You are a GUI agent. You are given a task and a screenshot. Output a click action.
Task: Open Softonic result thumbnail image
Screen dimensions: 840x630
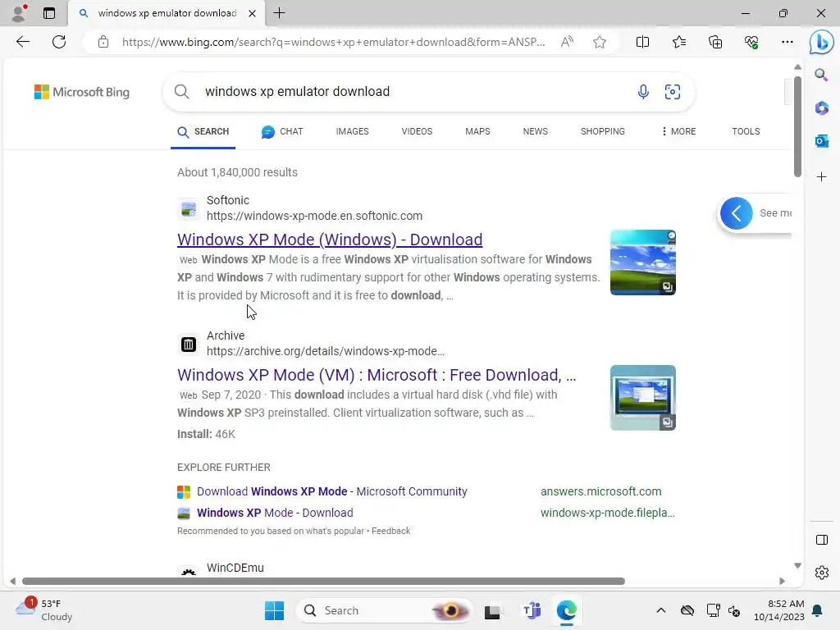(x=642, y=262)
